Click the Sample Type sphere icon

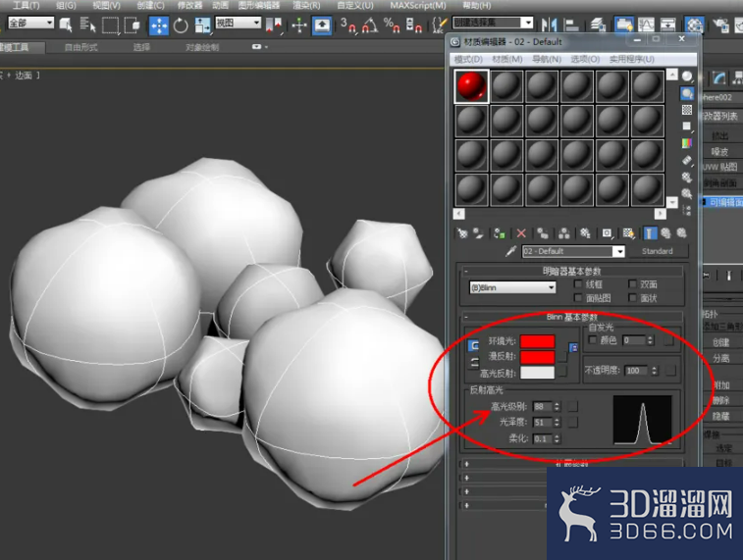tap(687, 76)
